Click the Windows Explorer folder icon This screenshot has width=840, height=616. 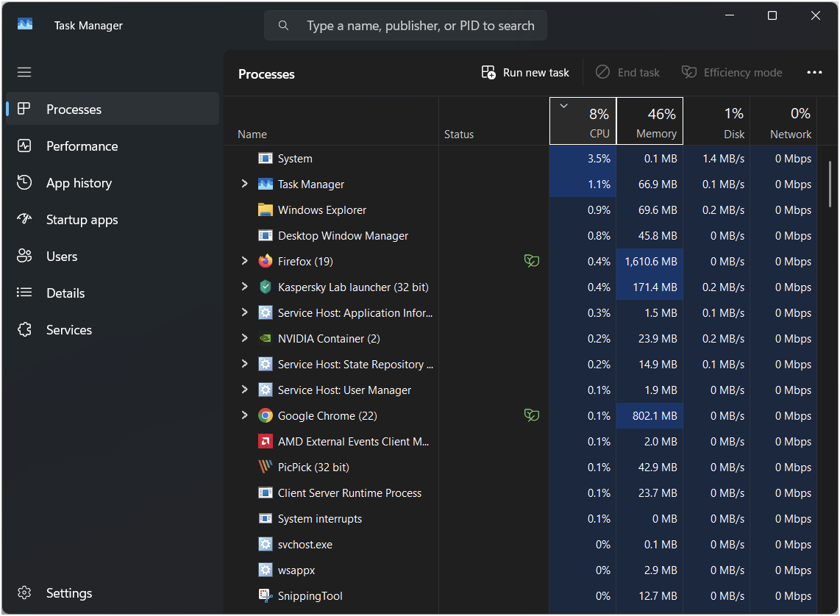[266, 209]
